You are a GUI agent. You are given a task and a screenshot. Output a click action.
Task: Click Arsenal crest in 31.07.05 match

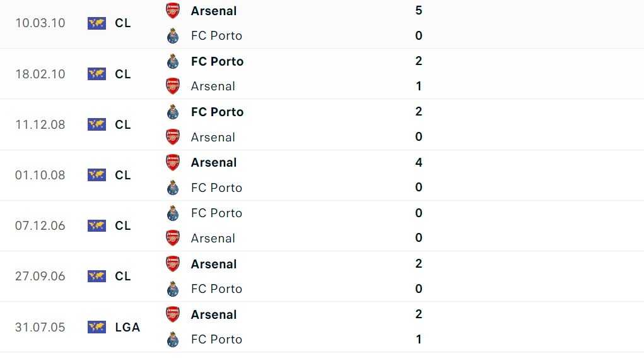tap(173, 314)
